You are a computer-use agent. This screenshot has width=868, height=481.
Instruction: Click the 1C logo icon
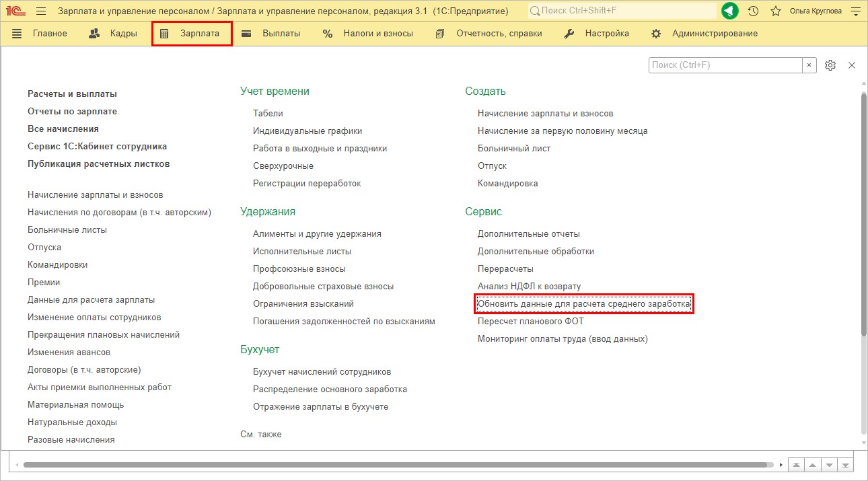(x=16, y=11)
